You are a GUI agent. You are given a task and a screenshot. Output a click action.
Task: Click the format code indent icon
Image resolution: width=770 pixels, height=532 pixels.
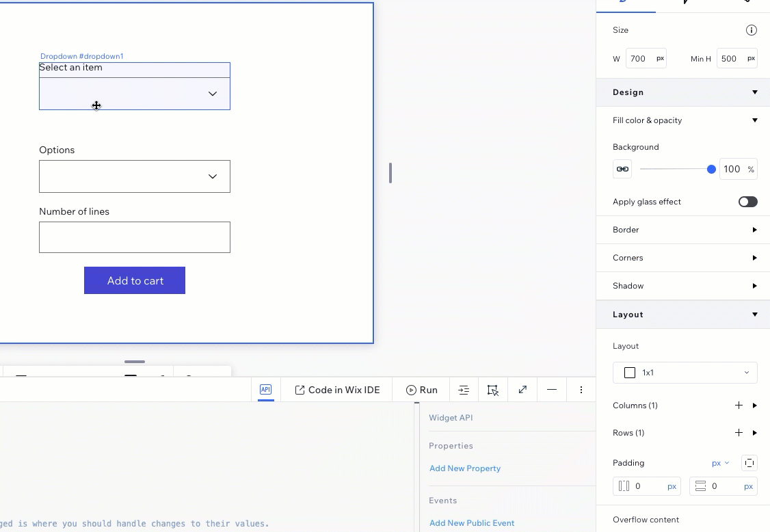464,390
